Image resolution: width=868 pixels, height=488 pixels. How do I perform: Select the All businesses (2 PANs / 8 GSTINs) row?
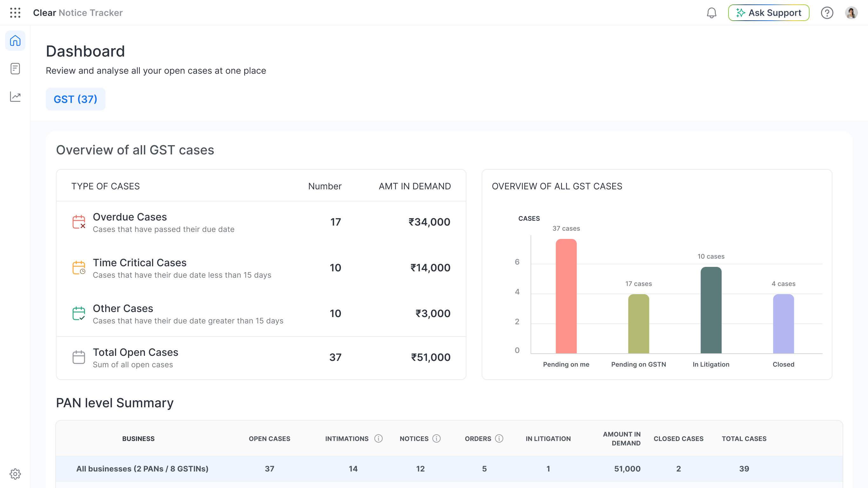449,469
